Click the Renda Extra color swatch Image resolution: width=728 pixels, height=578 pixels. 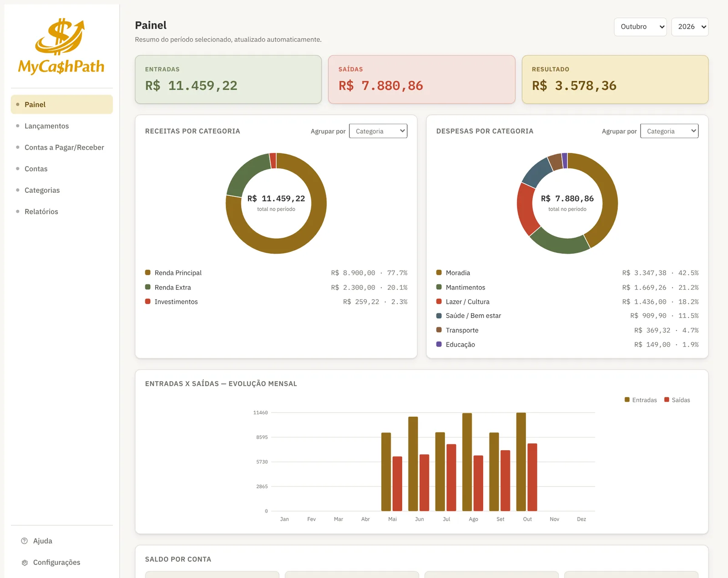coord(148,287)
